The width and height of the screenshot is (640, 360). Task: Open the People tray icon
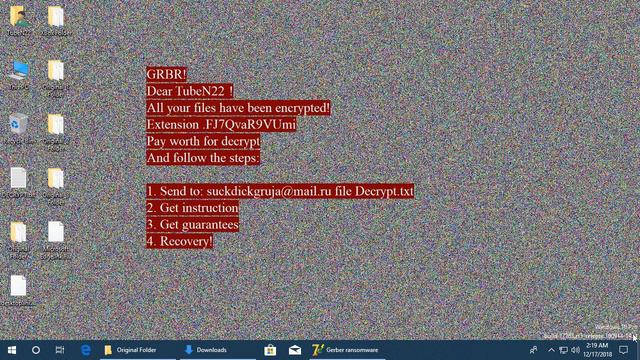tap(533, 350)
